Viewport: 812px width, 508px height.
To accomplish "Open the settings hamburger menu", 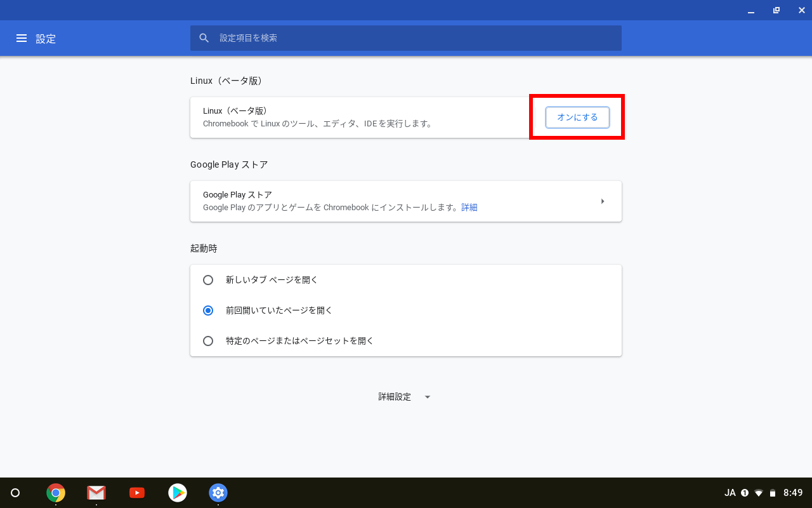I will pos(22,38).
